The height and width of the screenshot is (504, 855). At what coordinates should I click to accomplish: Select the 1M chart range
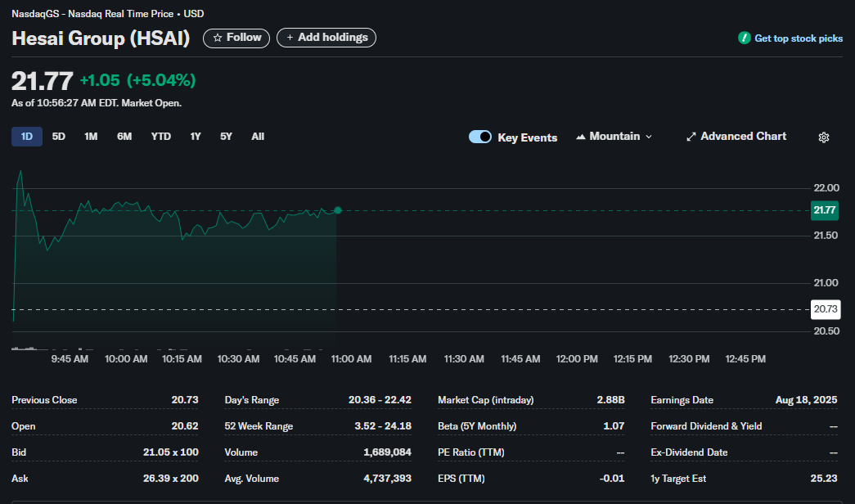91,137
